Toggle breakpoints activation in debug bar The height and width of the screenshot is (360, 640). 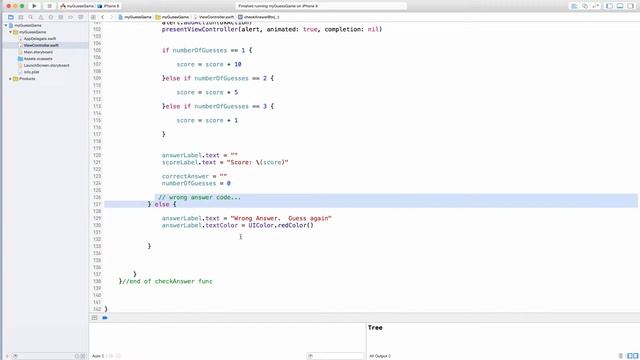pyautogui.click(x=105, y=318)
